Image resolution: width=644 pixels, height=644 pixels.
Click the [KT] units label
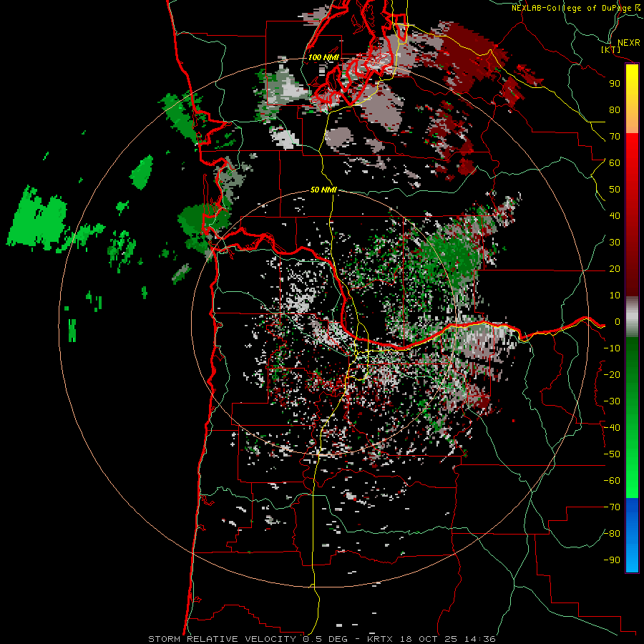click(x=611, y=49)
